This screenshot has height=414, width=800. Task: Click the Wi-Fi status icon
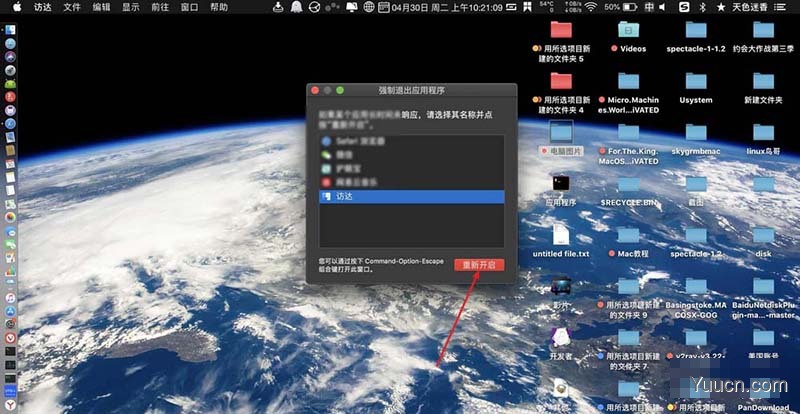591,7
